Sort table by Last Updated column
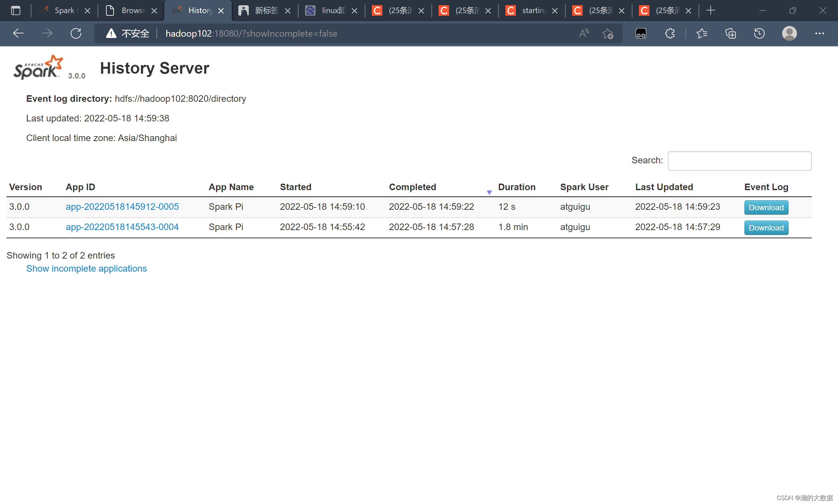The height and width of the screenshot is (504, 838). 664,187
